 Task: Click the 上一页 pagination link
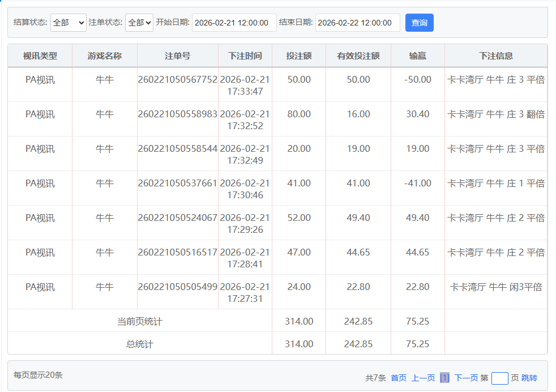tap(423, 378)
